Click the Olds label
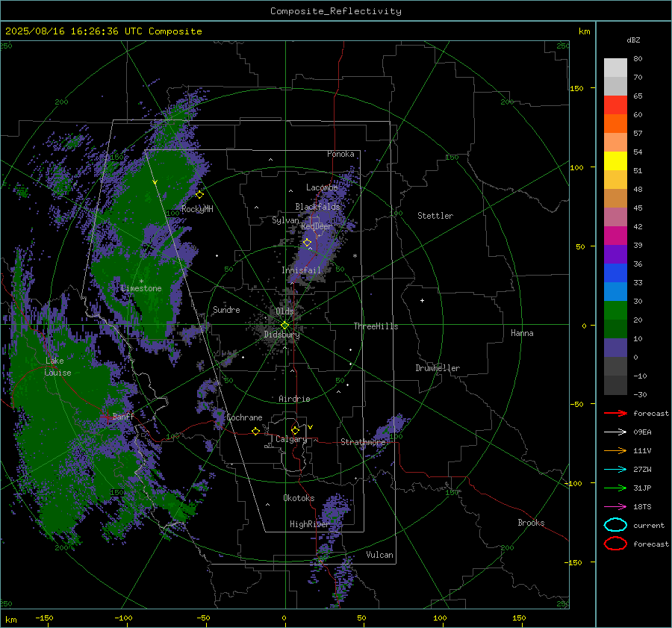672x628 pixels. [x=284, y=311]
